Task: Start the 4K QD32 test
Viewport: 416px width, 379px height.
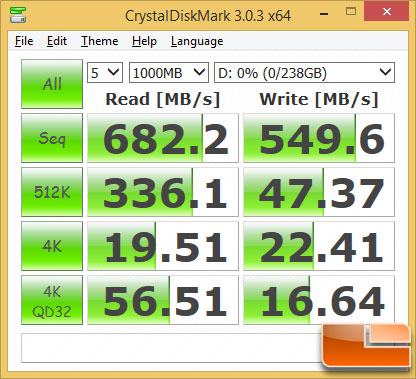Action: (x=52, y=300)
